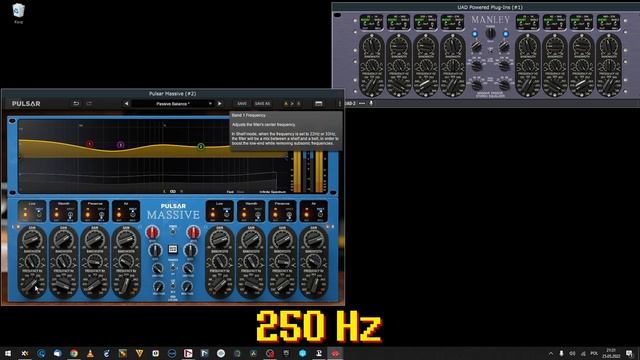Image resolution: width=640 pixels, height=360 pixels.
Task: Open the Windows Start menu
Action: click(x=8, y=353)
